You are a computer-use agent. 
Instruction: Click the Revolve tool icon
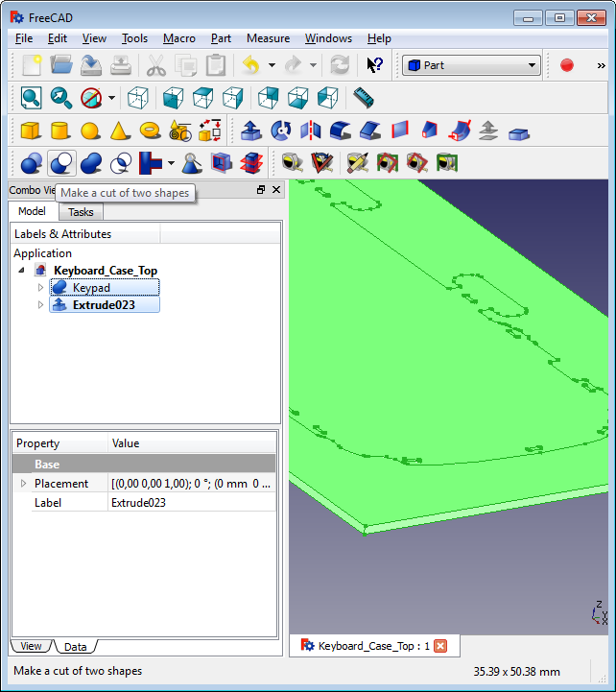(280, 131)
